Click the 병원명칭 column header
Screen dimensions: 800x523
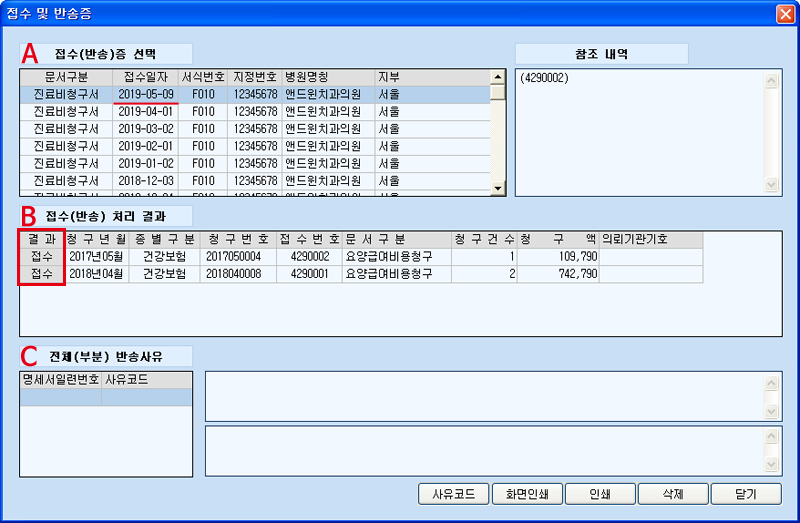coord(307,77)
